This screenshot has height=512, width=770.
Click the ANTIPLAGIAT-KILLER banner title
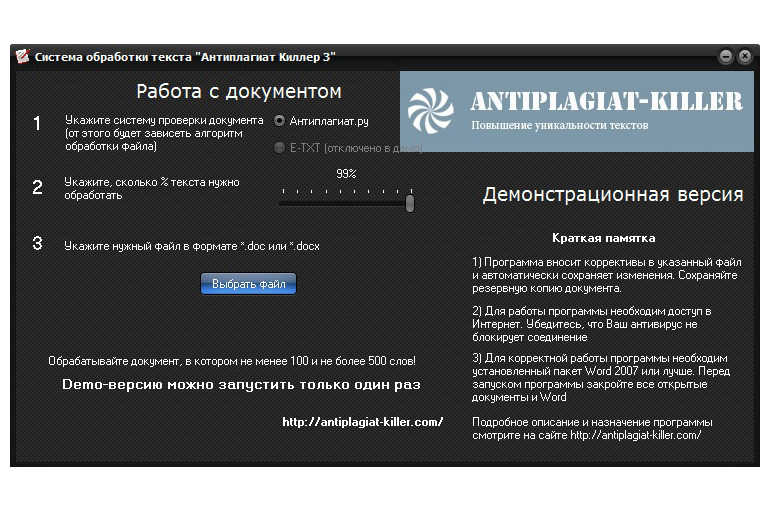click(x=606, y=102)
